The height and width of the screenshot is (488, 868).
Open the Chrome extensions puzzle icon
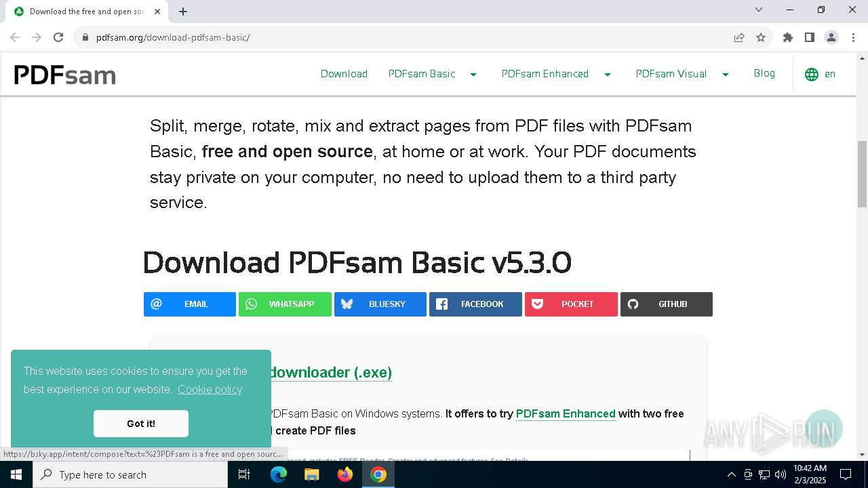(788, 37)
